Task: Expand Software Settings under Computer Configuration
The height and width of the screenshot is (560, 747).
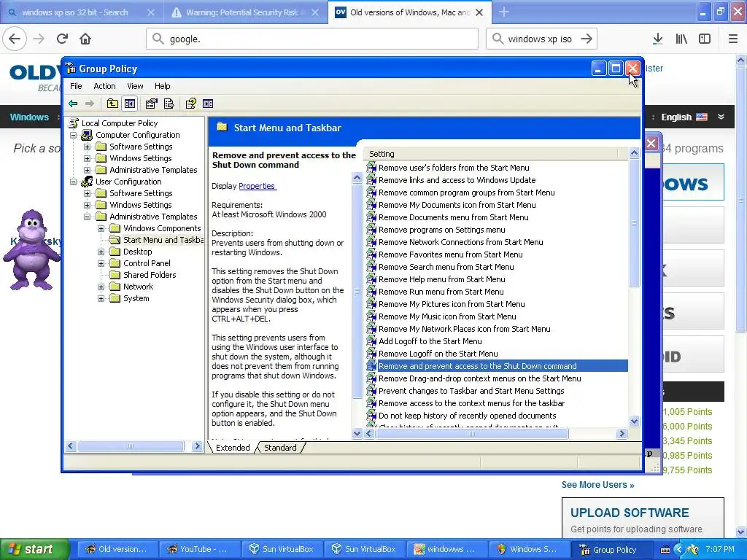Action: tap(88, 147)
